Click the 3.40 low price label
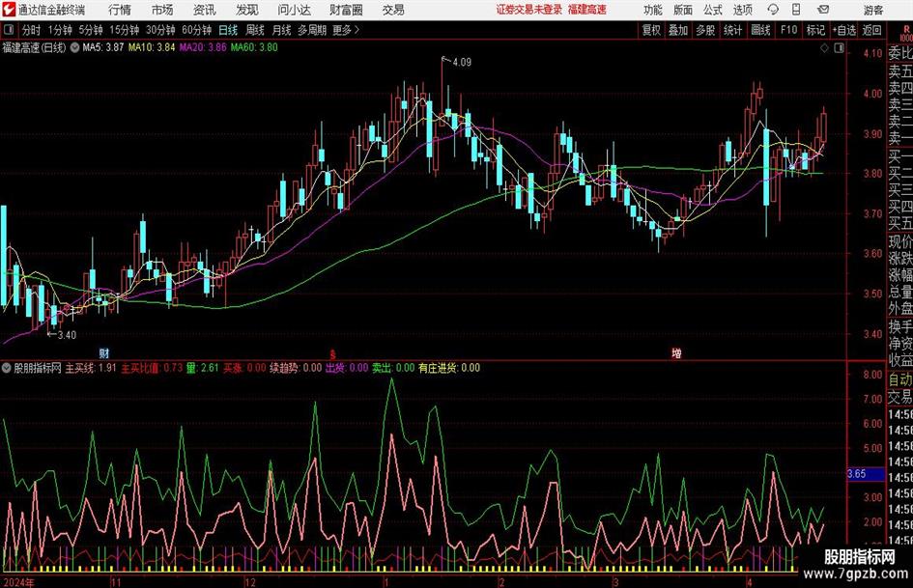 coord(67,335)
